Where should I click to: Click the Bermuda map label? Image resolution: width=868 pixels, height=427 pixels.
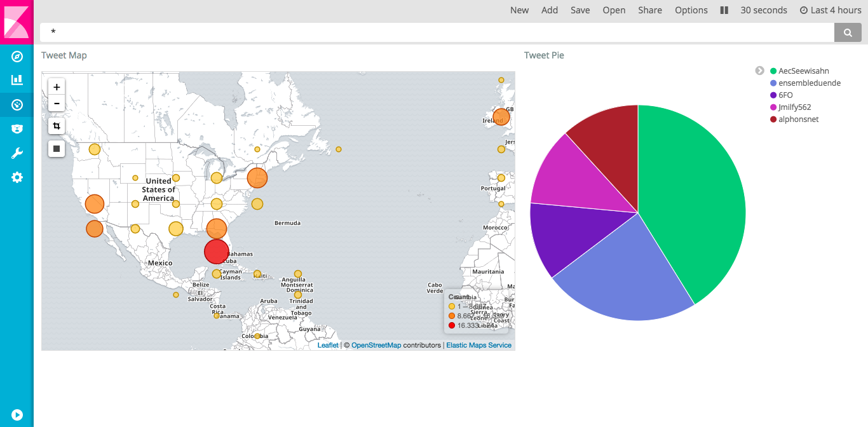point(287,223)
